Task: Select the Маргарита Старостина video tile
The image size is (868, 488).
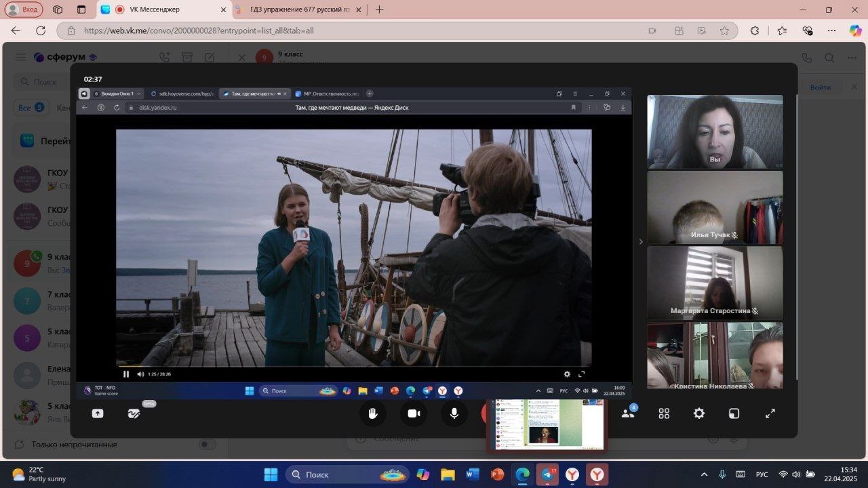Action: click(x=715, y=283)
